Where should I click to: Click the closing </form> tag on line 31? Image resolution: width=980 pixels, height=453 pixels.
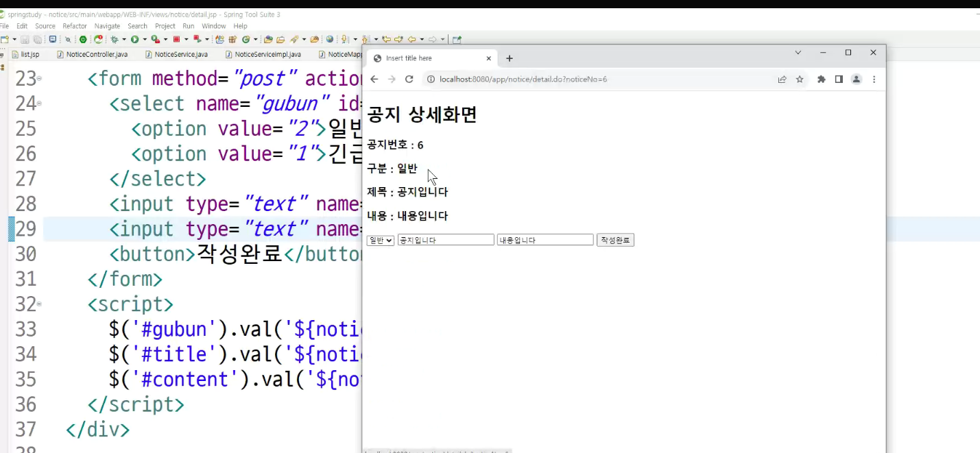[x=125, y=280]
